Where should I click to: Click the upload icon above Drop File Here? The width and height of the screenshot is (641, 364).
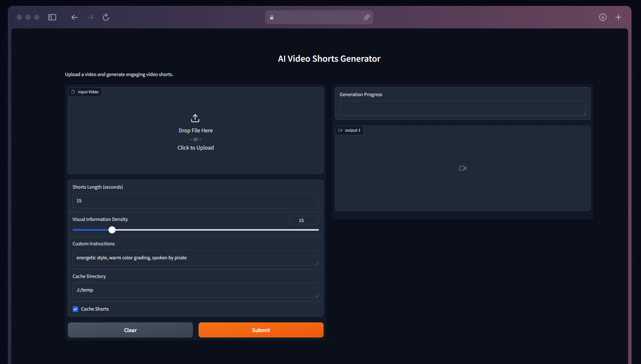point(195,118)
